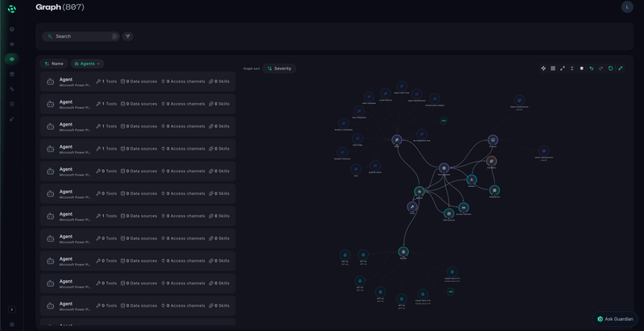Focus the Search input field

pos(81,36)
